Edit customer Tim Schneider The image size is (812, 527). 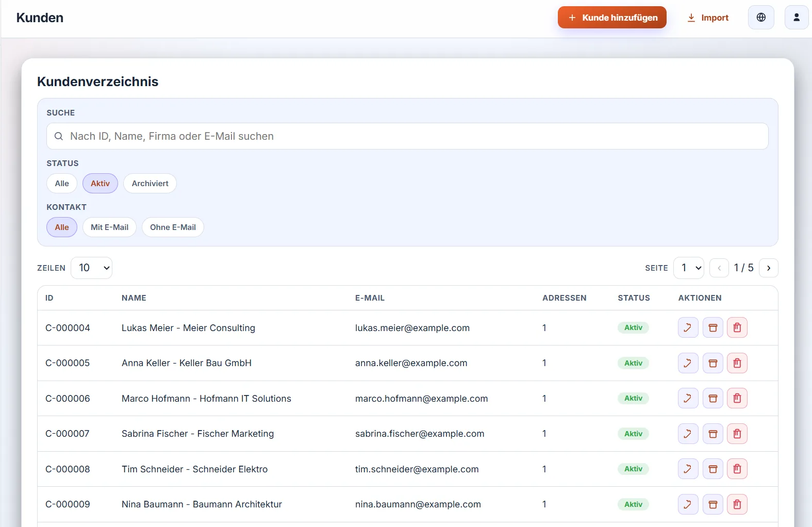pyautogui.click(x=688, y=469)
